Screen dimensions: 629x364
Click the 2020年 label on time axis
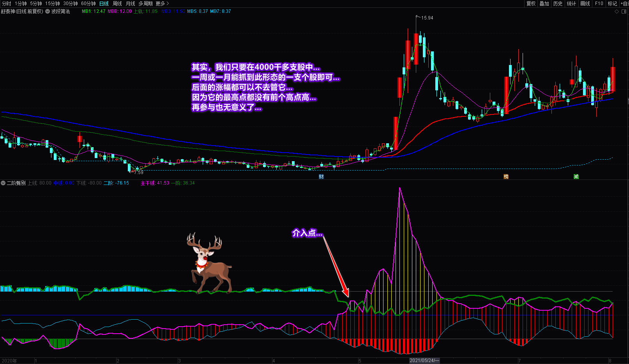(9, 361)
